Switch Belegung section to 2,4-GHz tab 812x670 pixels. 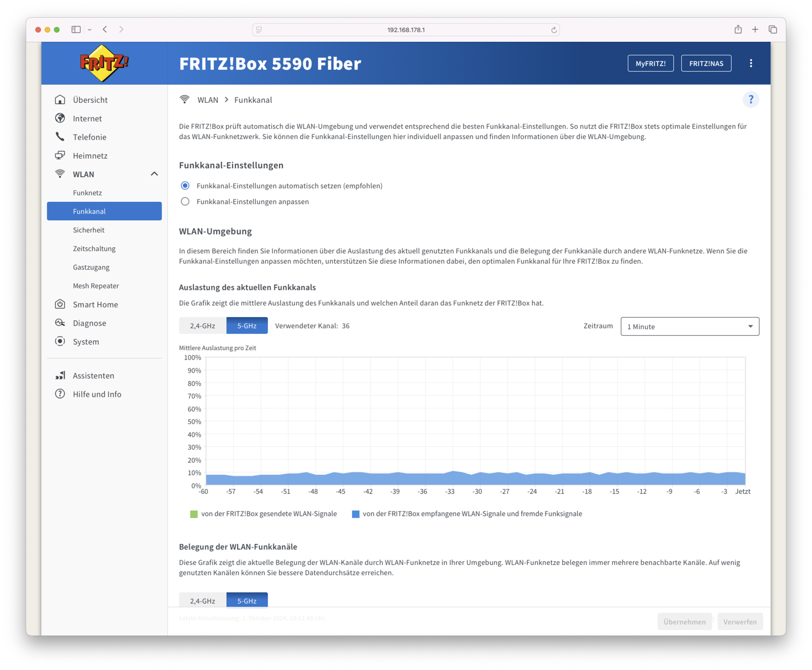[203, 600]
